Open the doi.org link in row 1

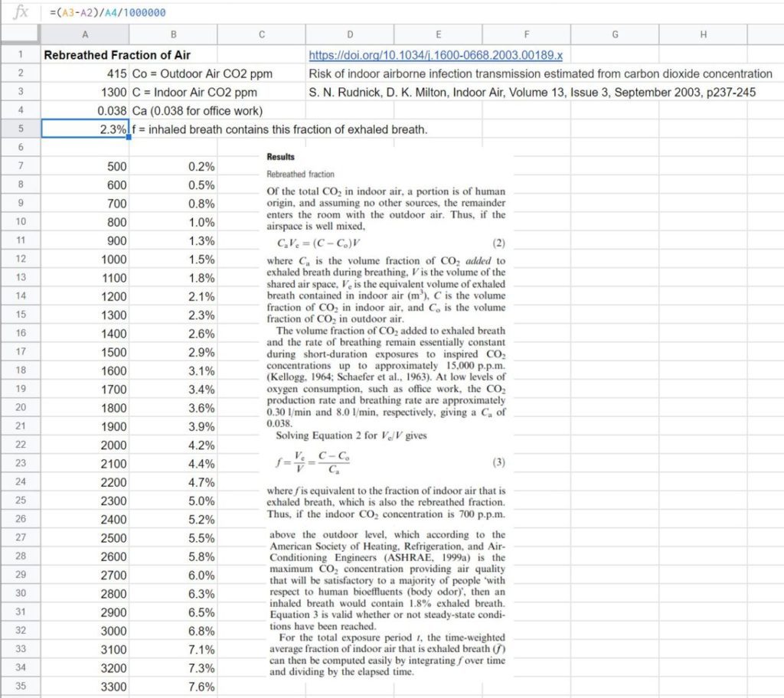pyautogui.click(x=435, y=55)
